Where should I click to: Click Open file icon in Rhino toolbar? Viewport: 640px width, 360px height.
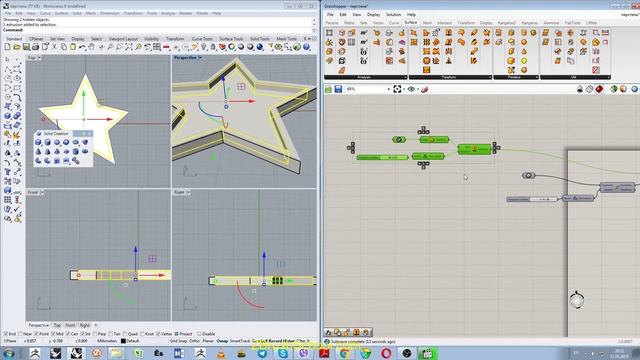(x=17, y=47)
